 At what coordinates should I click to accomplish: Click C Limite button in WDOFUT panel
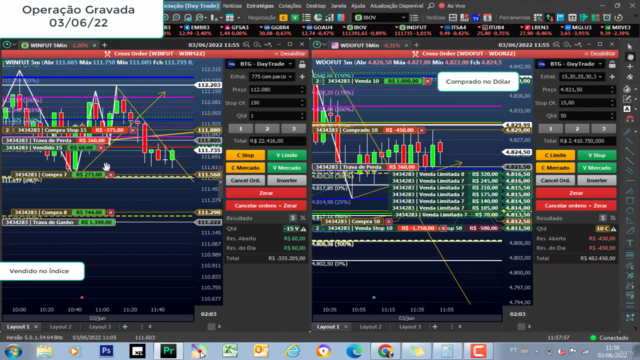[555, 155]
